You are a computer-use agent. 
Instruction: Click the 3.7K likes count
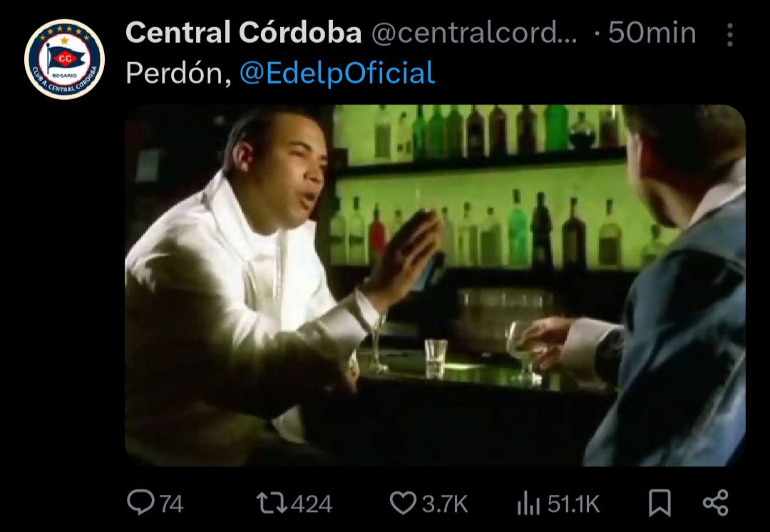click(444, 504)
